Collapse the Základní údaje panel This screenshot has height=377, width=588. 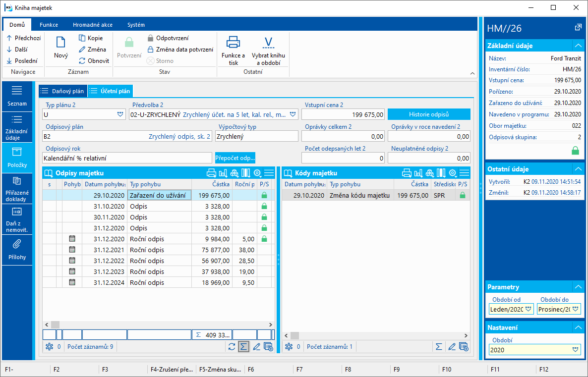(x=577, y=46)
